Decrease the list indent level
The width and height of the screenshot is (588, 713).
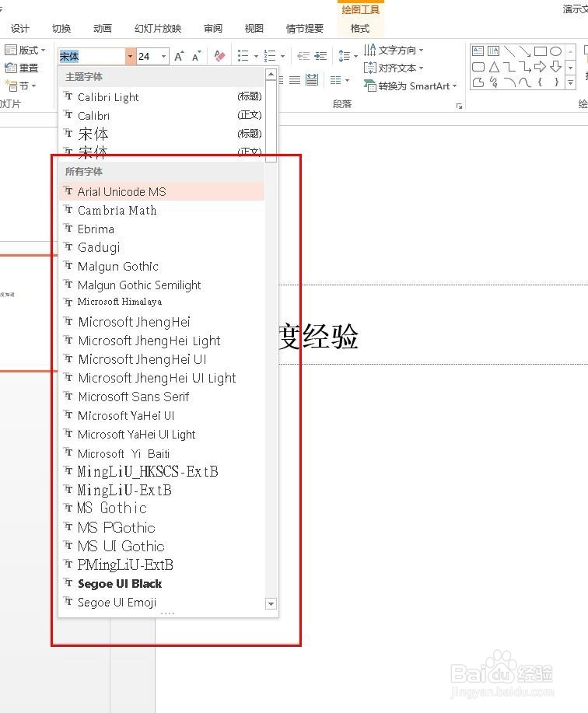303,56
